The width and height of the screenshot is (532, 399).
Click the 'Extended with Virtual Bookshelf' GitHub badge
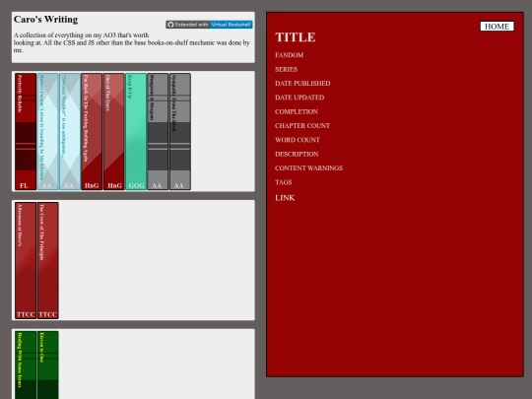click(x=209, y=25)
